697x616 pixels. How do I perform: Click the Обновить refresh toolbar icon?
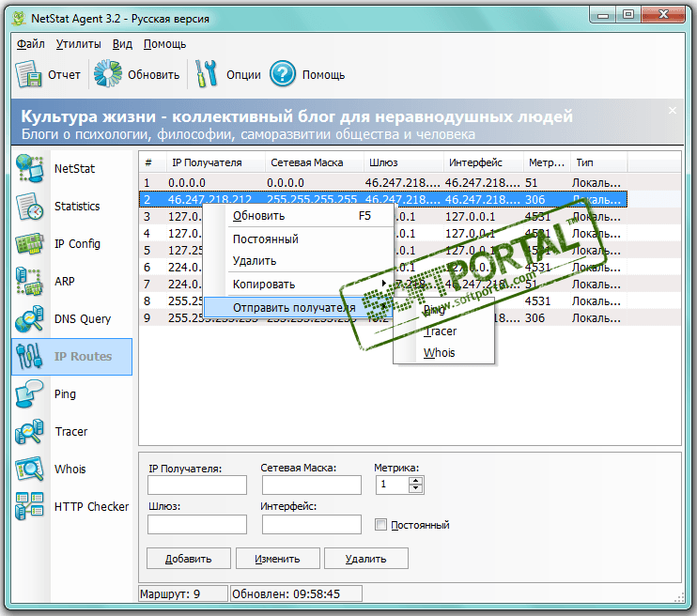108,73
